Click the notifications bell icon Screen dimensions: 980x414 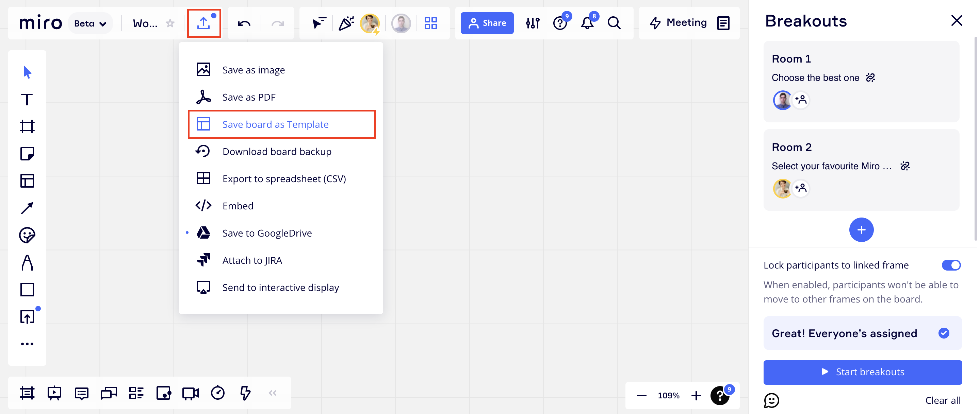[587, 23]
